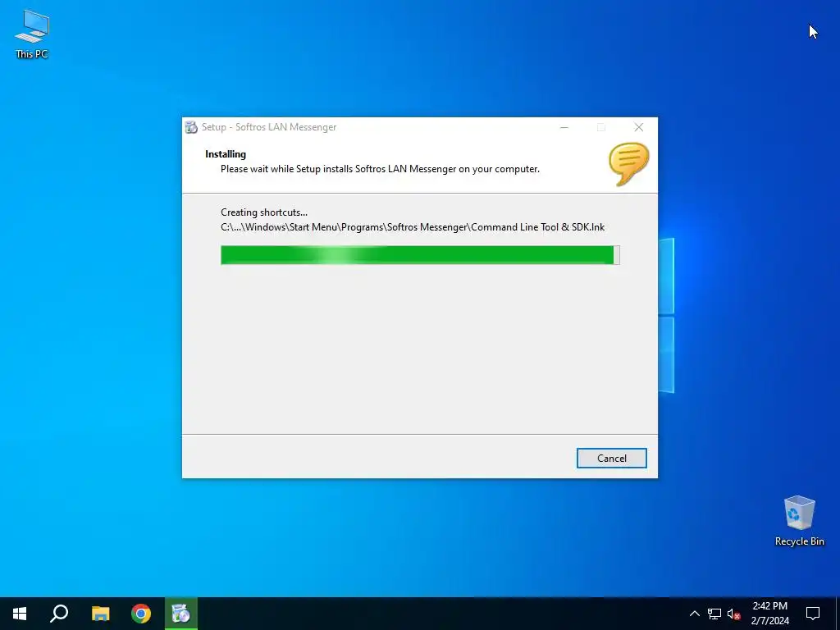The height and width of the screenshot is (630, 840).
Task: Click the setup icon in the title bar
Action: click(191, 127)
